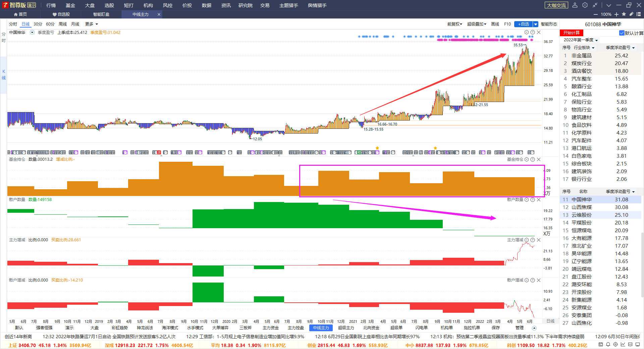Open the 前复权 dropdown
This screenshot has width=644, height=349.
click(454, 24)
